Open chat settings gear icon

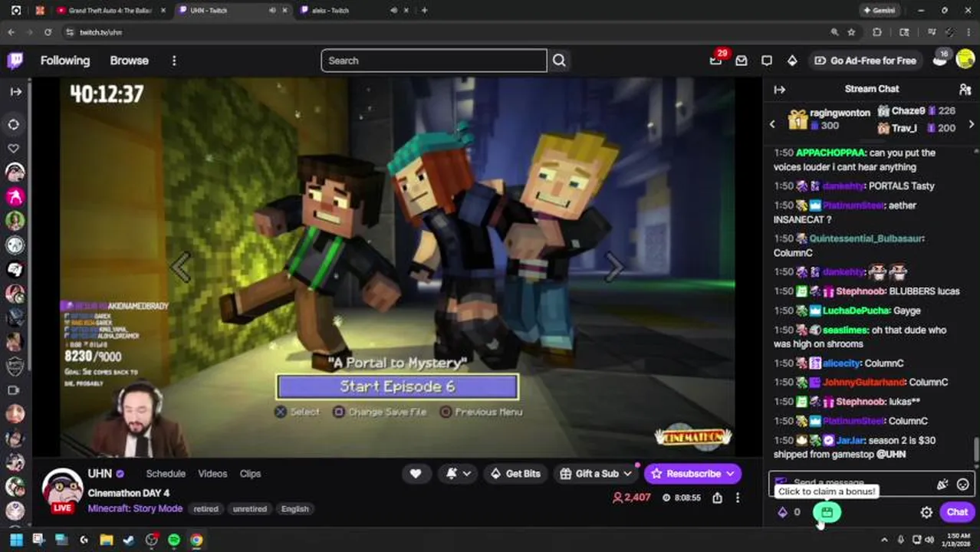[x=926, y=512]
